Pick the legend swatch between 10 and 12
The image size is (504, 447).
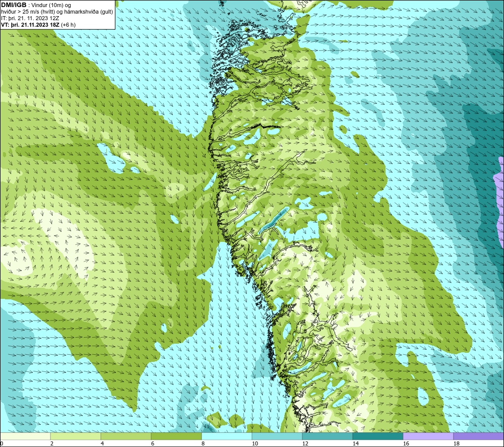pos(277,436)
